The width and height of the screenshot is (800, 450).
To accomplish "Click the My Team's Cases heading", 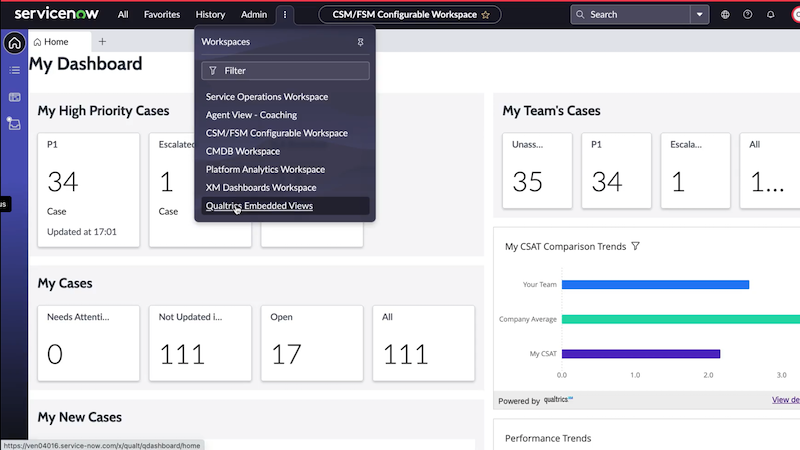I will (552, 111).
